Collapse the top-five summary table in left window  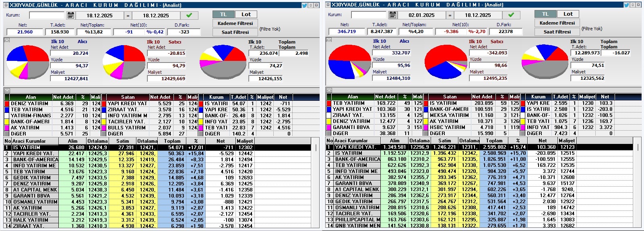pyautogui.click(x=7, y=90)
